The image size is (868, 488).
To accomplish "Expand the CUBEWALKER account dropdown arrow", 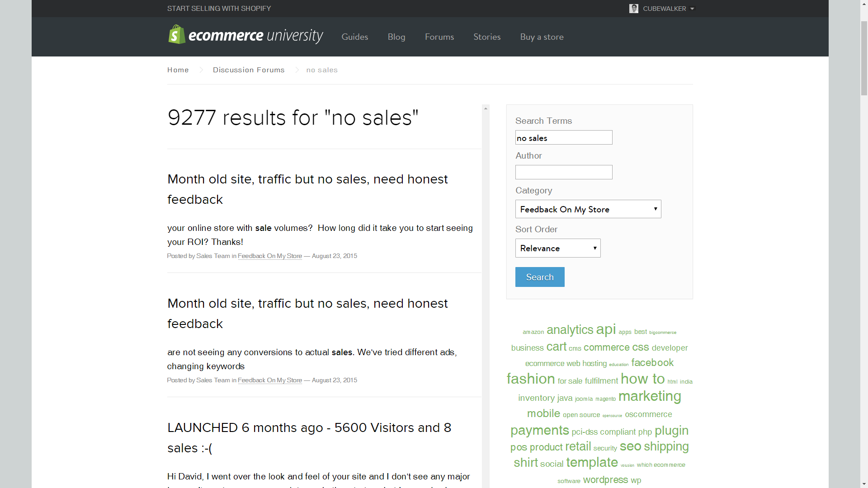I will [692, 9].
